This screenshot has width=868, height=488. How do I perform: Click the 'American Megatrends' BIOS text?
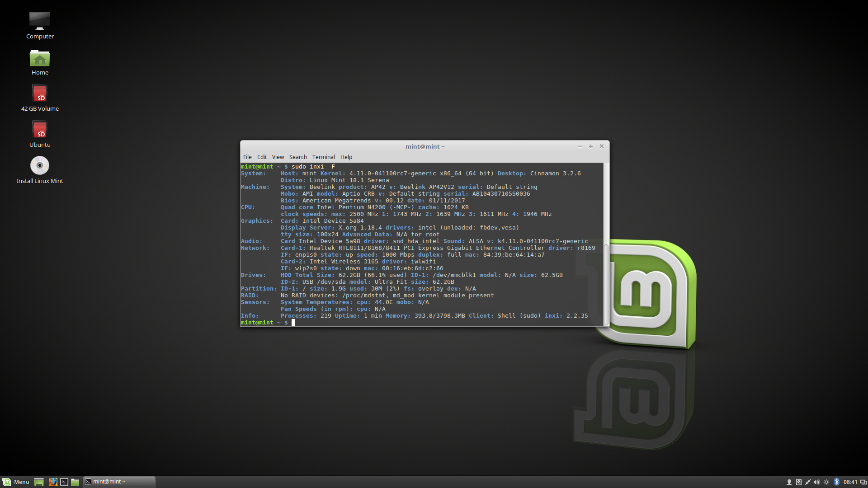(x=337, y=201)
